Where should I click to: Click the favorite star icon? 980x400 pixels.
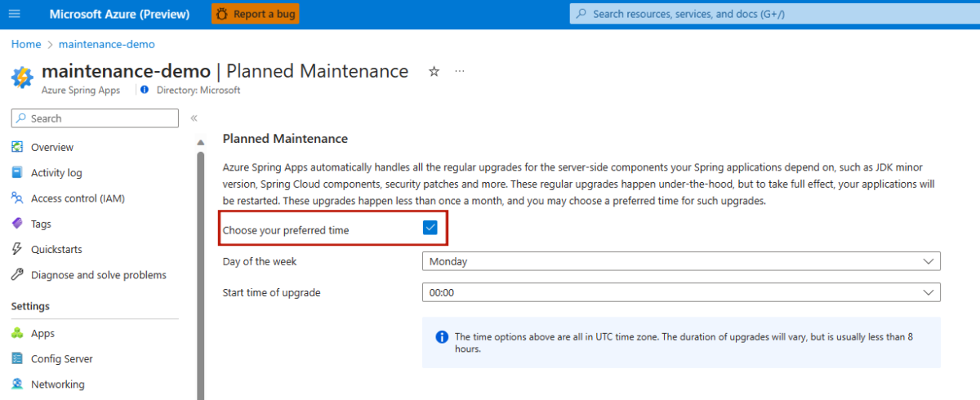[x=434, y=71]
